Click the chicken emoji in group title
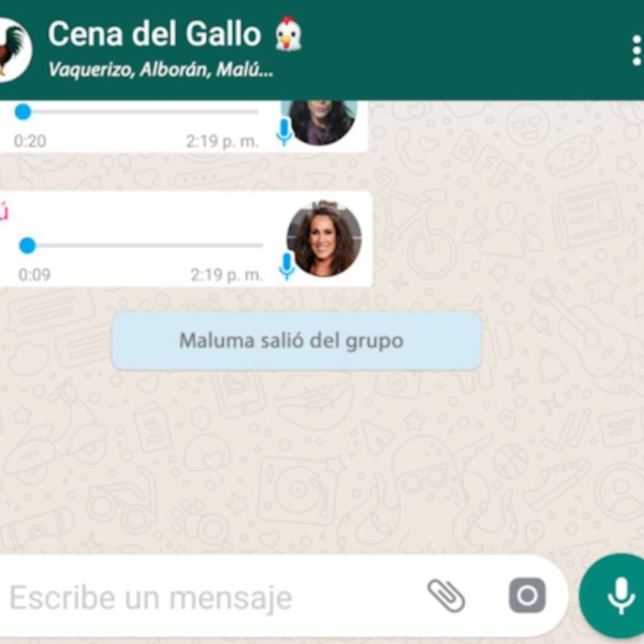The height and width of the screenshot is (644, 644). point(288,33)
